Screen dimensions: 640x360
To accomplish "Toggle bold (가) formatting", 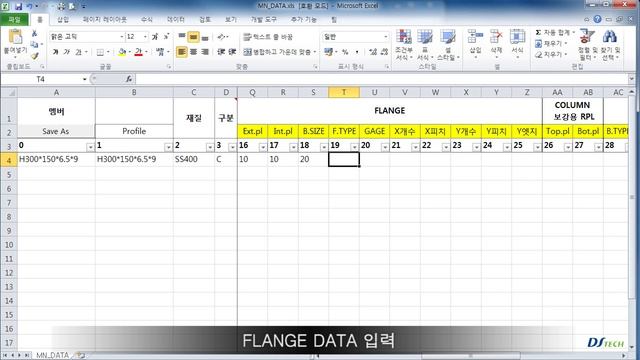I will [56, 52].
